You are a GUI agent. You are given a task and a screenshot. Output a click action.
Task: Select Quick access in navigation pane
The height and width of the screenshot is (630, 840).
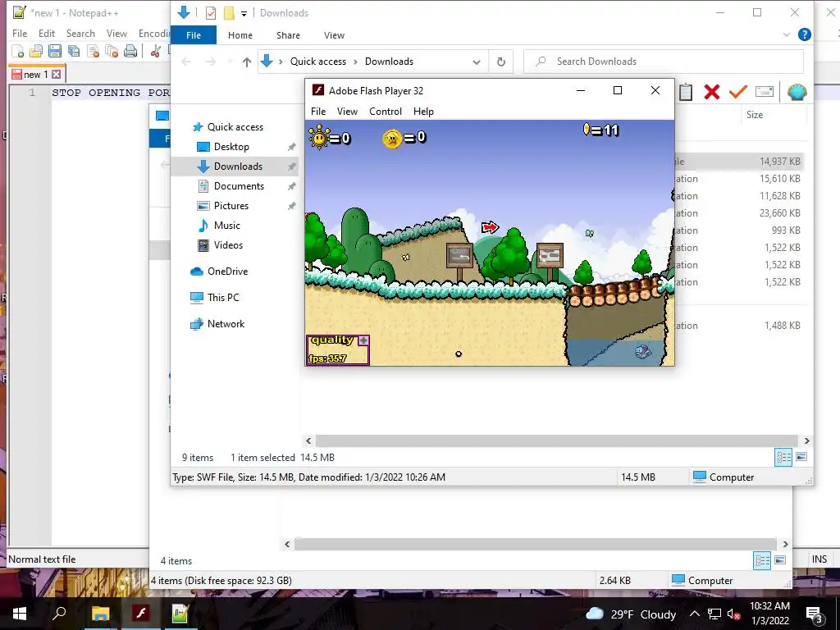[235, 127]
